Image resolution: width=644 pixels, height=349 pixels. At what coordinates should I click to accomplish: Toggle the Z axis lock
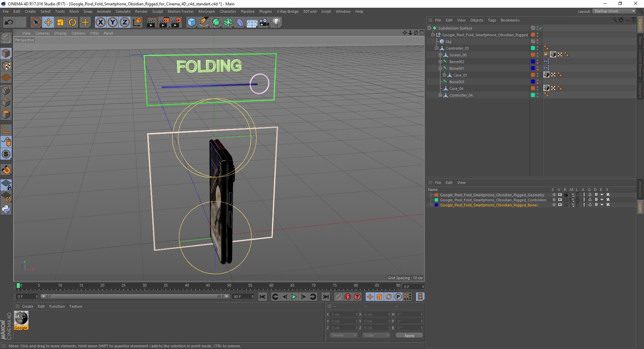125,22
